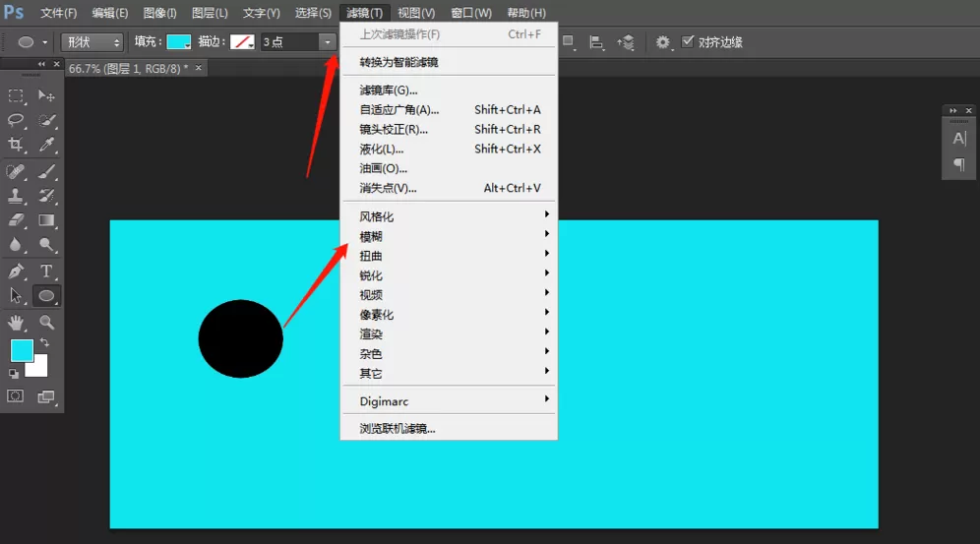This screenshot has width=980, height=544.
Task: Select the Zoom tool
Action: pyautogui.click(x=46, y=323)
